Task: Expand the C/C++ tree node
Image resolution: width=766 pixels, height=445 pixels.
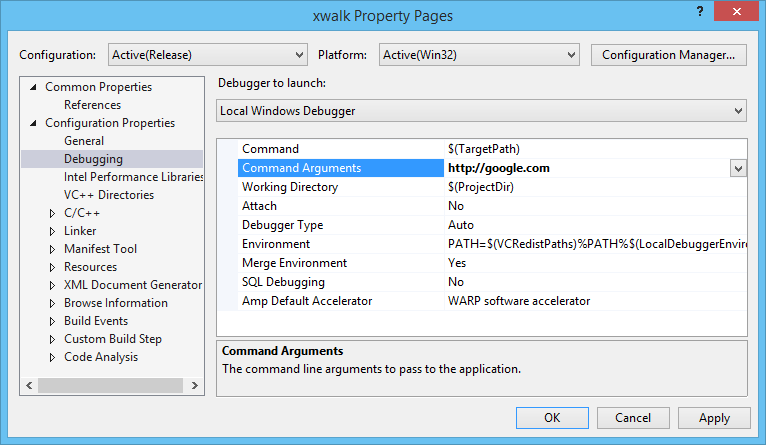Action: (x=53, y=213)
